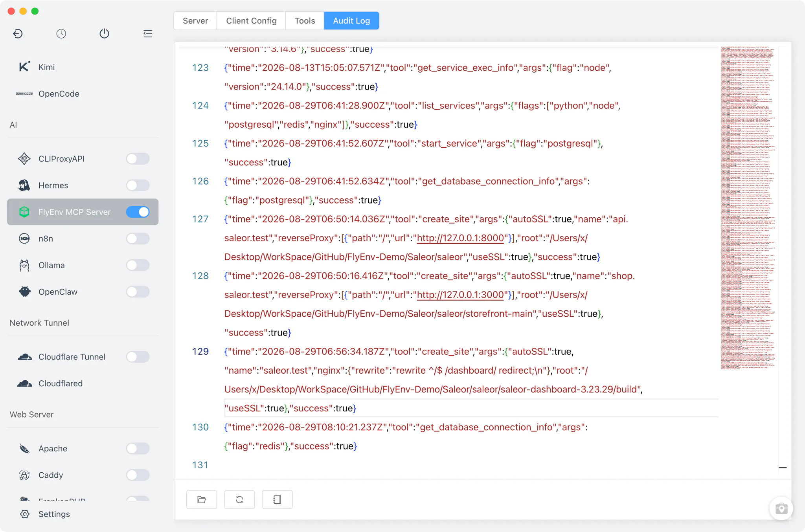The height and width of the screenshot is (532, 805).
Task: Select the n8n icon
Action: (x=24, y=238)
